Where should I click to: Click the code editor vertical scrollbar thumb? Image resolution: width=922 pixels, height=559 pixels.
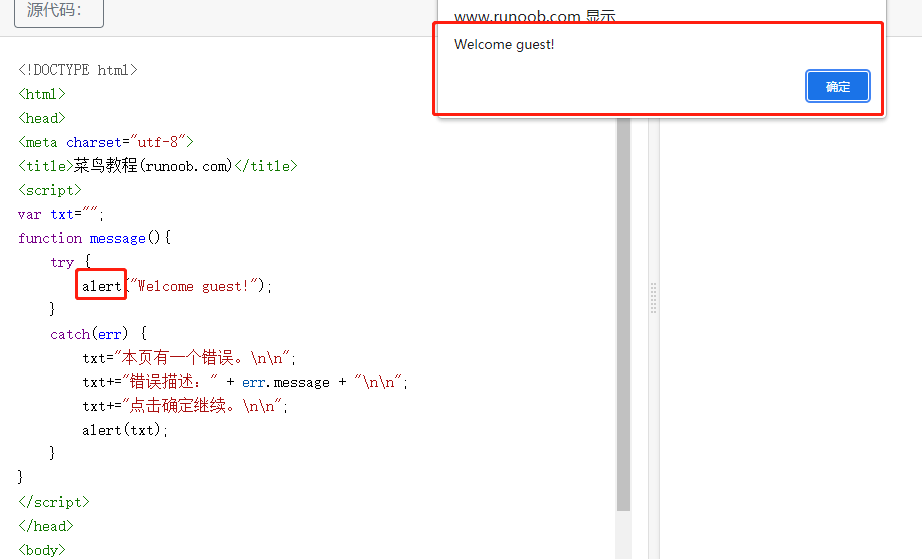click(623, 314)
